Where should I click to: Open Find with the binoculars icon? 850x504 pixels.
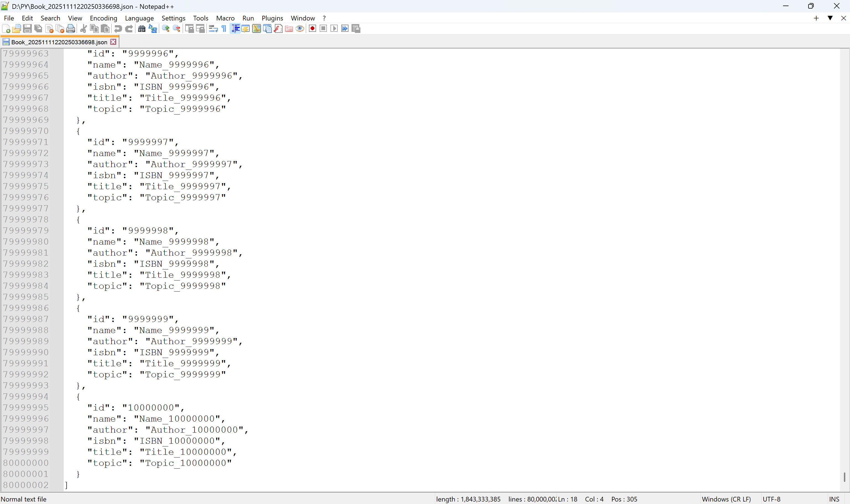click(142, 28)
